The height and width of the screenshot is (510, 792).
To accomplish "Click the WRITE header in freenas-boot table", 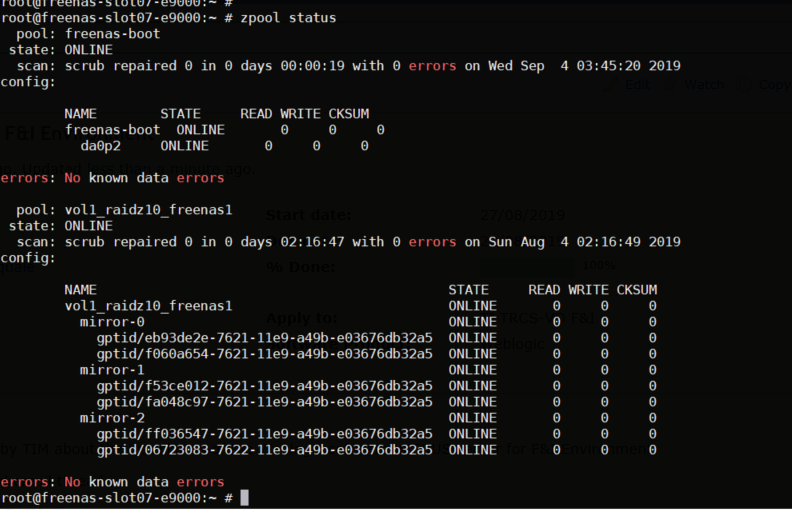I will pos(300,114).
